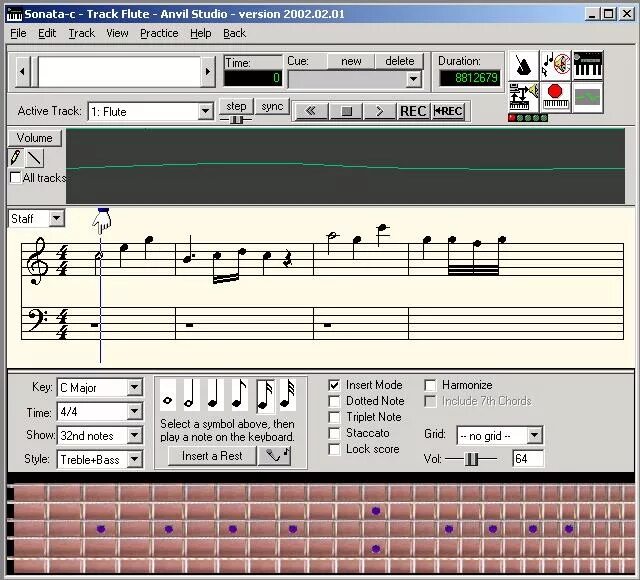Click the first purple dot on the fretboard

point(101,529)
